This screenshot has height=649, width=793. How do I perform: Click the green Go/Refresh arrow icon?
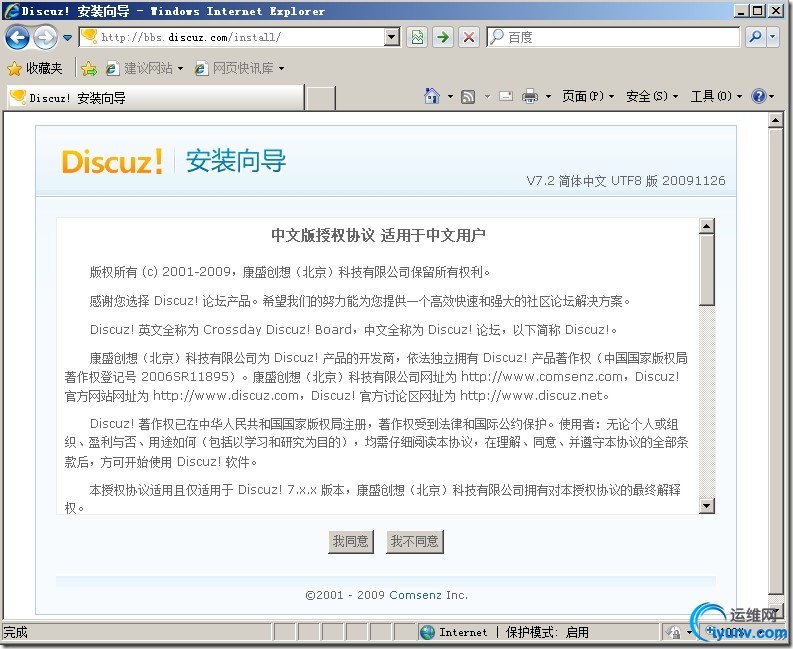tap(443, 37)
